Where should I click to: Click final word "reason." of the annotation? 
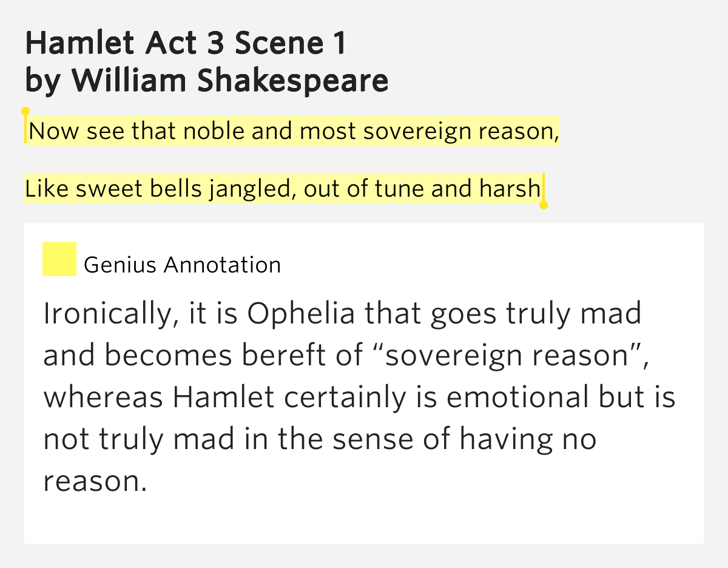pyautogui.click(x=95, y=482)
